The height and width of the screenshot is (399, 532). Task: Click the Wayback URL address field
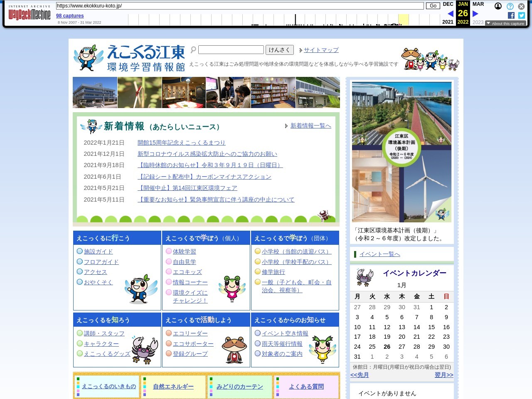[240, 6]
